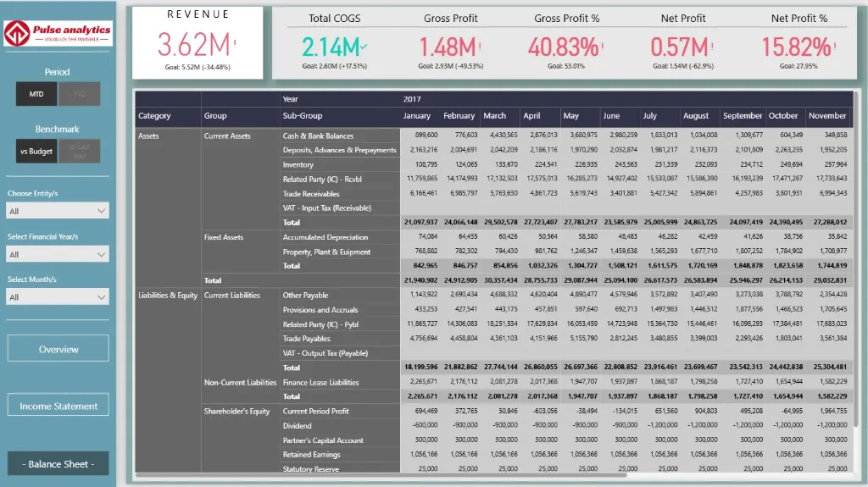Image resolution: width=868 pixels, height=487 pixels.
Task: Open the Select Month dropdown
Action: (x=58, y=297)
